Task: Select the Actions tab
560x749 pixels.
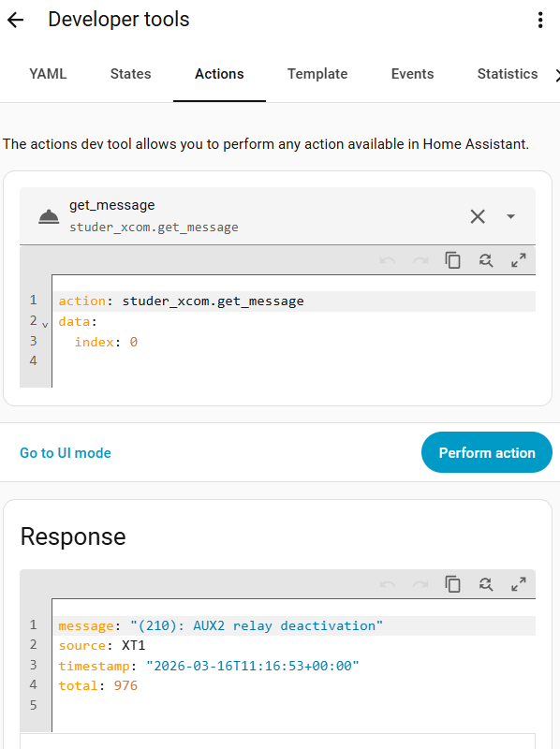Action: [x=219, y=74]
